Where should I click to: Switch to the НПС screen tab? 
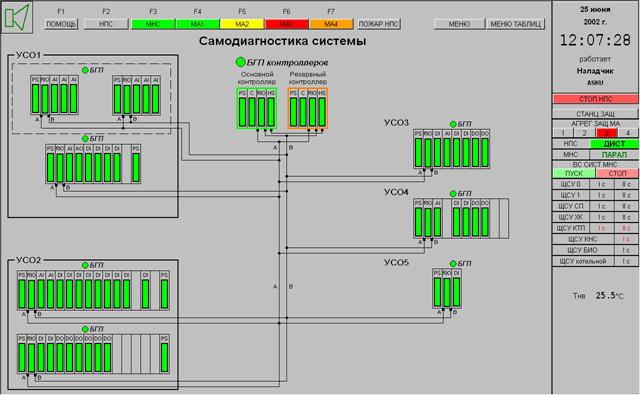(x=106, y=24)
